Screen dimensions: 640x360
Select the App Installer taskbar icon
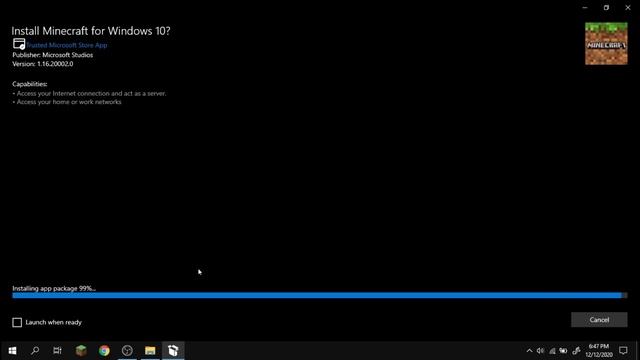click(173, 351)
